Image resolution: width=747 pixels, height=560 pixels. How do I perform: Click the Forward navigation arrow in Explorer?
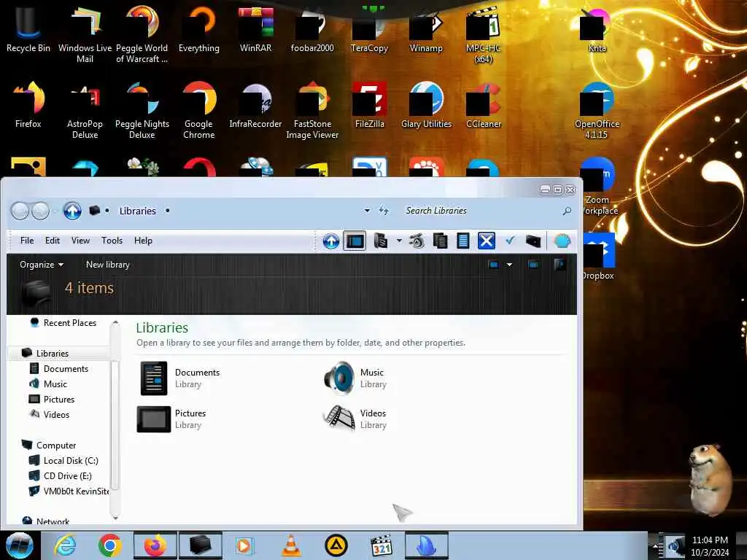point(41,211)
